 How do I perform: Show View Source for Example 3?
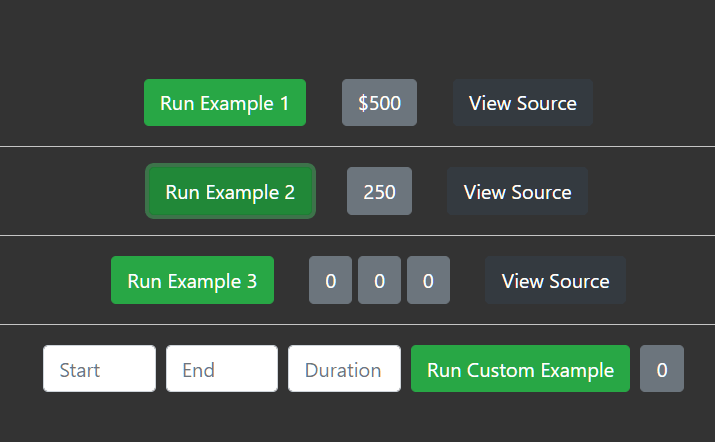(x=555, y=281)
